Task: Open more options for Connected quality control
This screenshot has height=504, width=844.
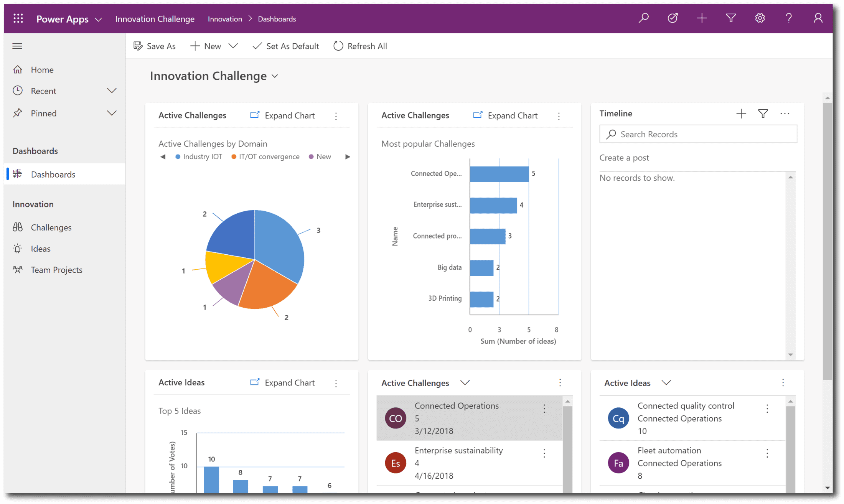Action: tap(767, 408)
